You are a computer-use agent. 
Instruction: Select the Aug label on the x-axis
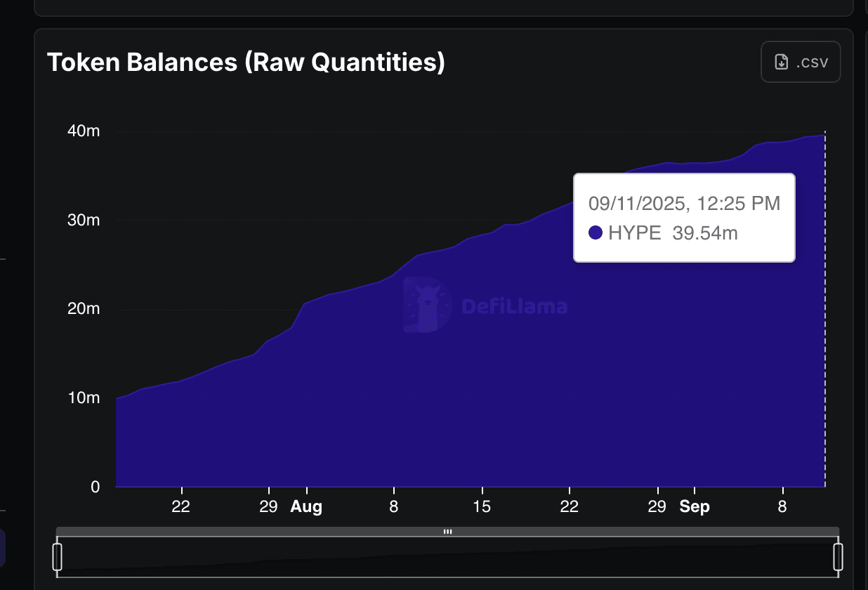tap(306, 507)
